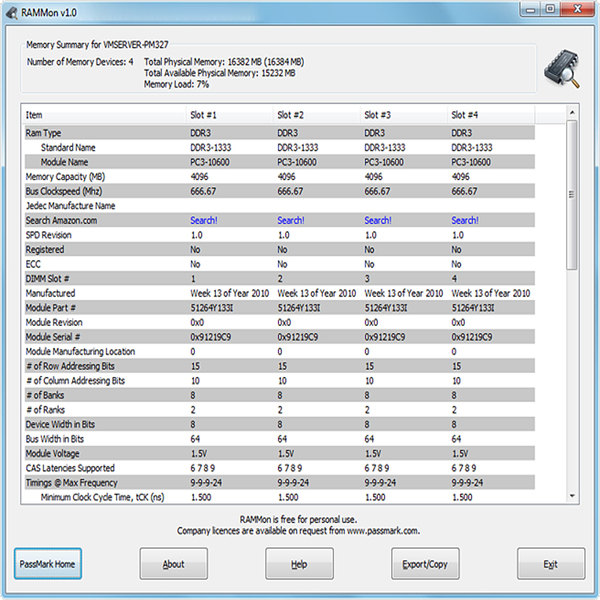The image size is (600, 600).
Task: Select the Module Voltage row label
Action: (x=52, y=453)
